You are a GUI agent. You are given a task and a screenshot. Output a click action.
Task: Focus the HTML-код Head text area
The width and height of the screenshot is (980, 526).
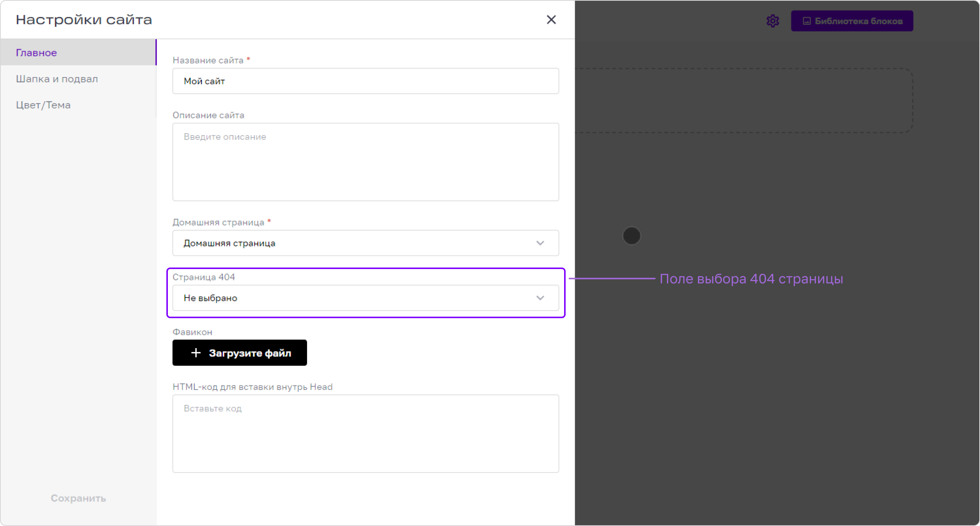tap(365, 433)
